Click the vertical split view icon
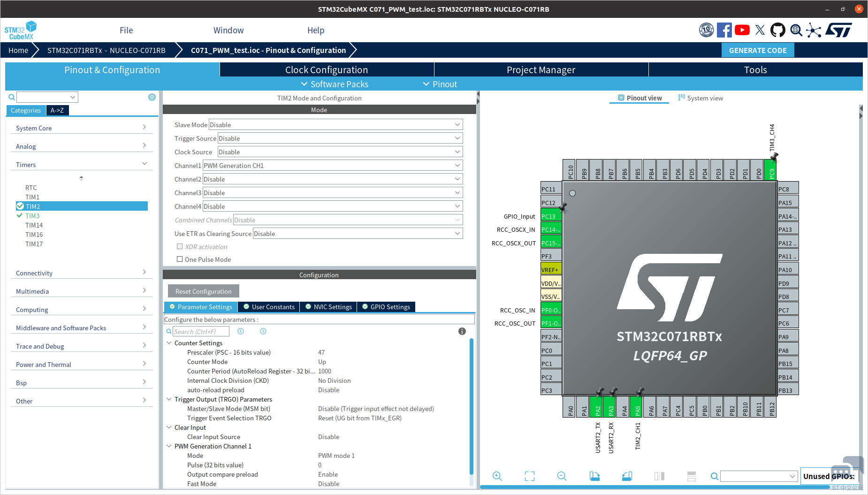The width and height of the screenshot is (868, 495). coord(659,476)
